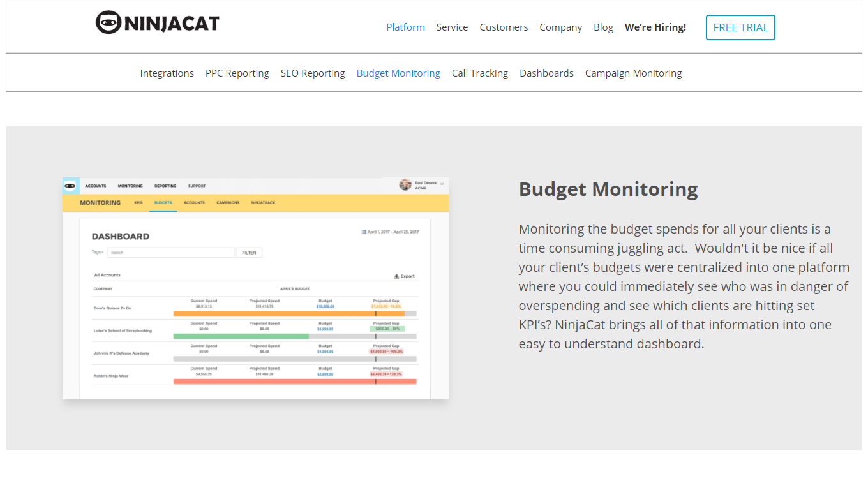Click the Paul Deraval avatar in the preview
This screenshot has width=868, height=490.
click(405, 185)
